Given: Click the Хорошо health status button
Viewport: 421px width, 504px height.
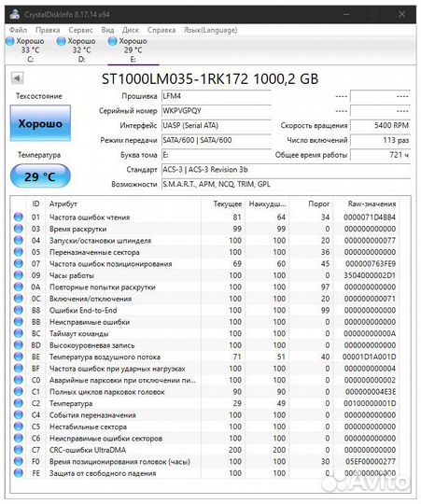Looking at the screenshot, I should (40, 123).
